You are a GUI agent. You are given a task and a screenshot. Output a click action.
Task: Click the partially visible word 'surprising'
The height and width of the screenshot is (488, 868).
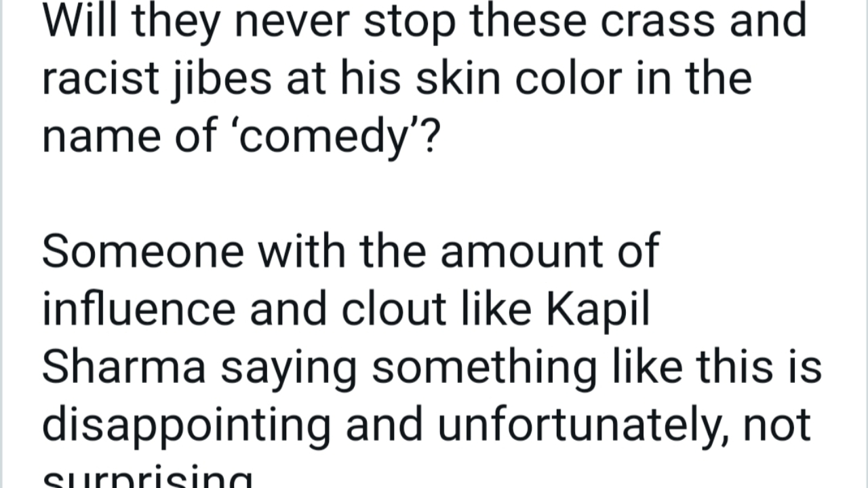(146, 479)
